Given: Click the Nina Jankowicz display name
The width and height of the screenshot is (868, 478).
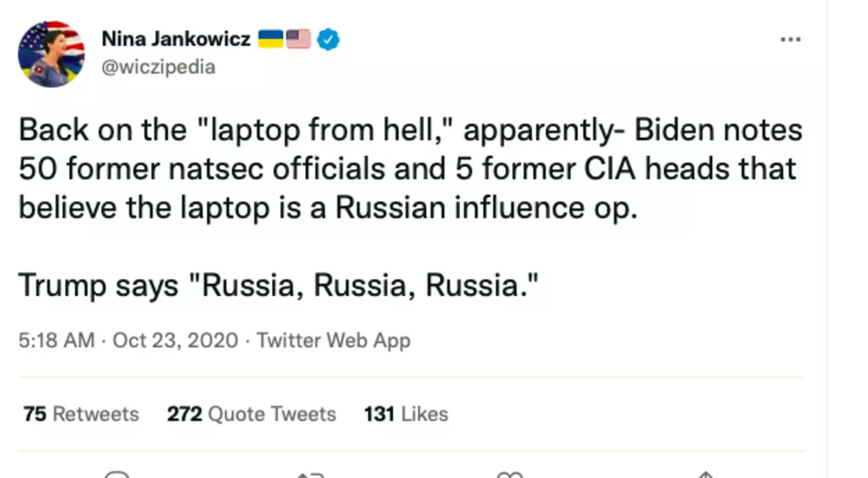Looking at the screenshot, I should click(x=176, y=39).
